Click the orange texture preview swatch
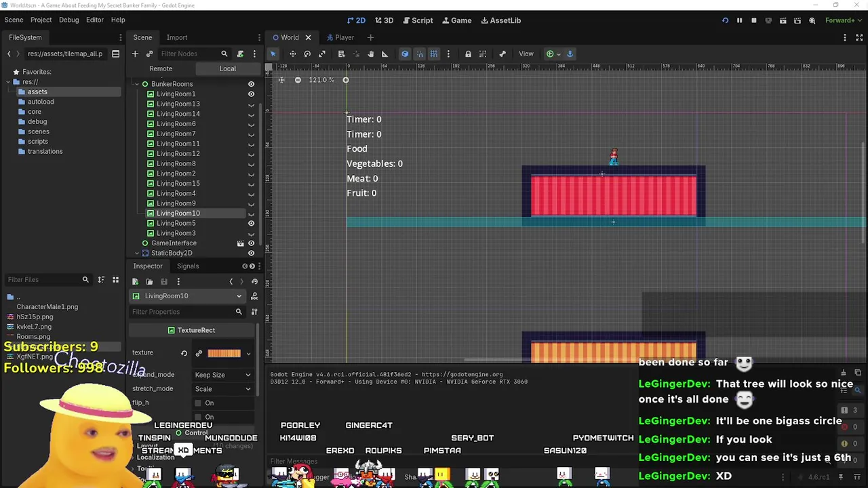868x488 pixels. coord(224,353)
